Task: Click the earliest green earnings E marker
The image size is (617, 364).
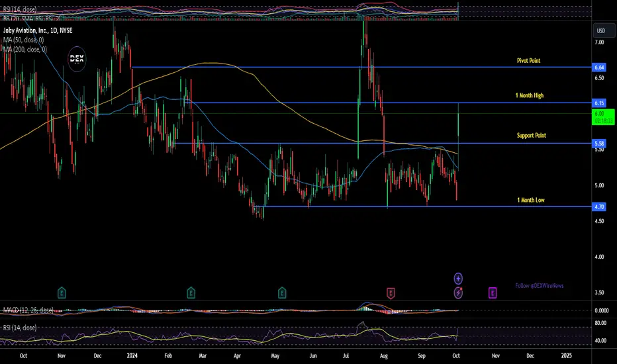Action: (62, 293)
